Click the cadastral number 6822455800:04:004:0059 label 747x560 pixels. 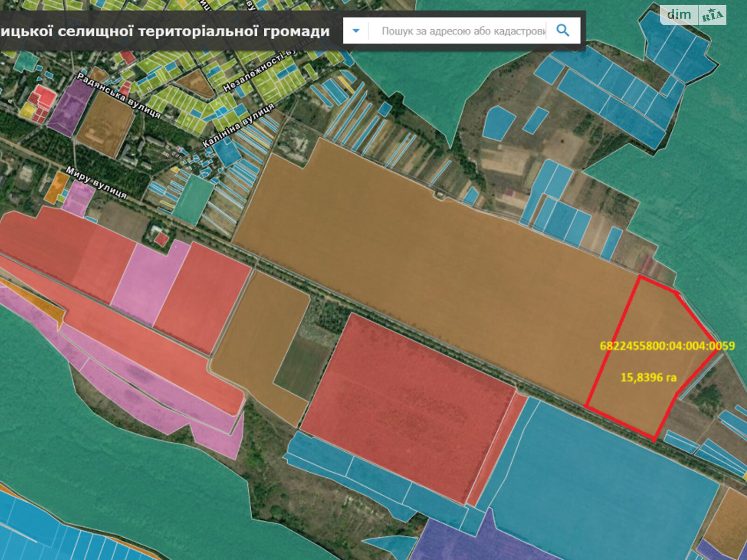point(667,346)
